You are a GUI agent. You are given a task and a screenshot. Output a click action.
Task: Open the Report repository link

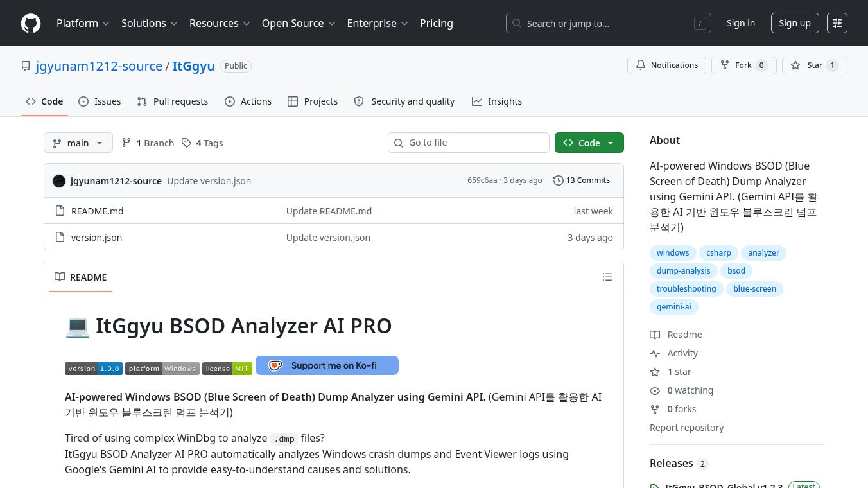click(686, 427)
